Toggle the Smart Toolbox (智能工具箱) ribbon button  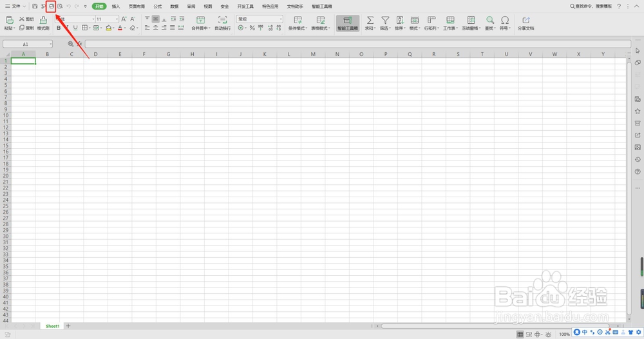(x=348, y=23)
